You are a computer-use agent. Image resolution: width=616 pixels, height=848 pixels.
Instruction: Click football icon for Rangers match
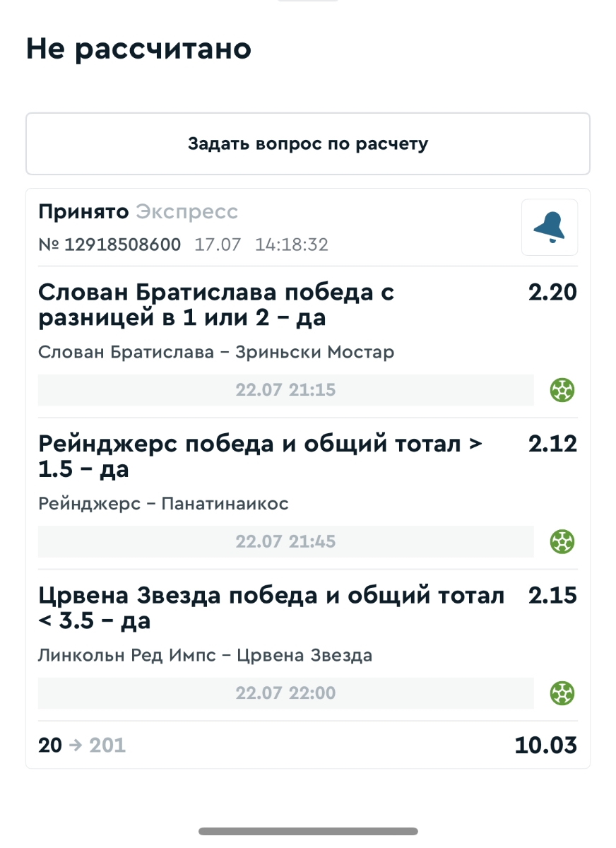[x=562, y=542]
